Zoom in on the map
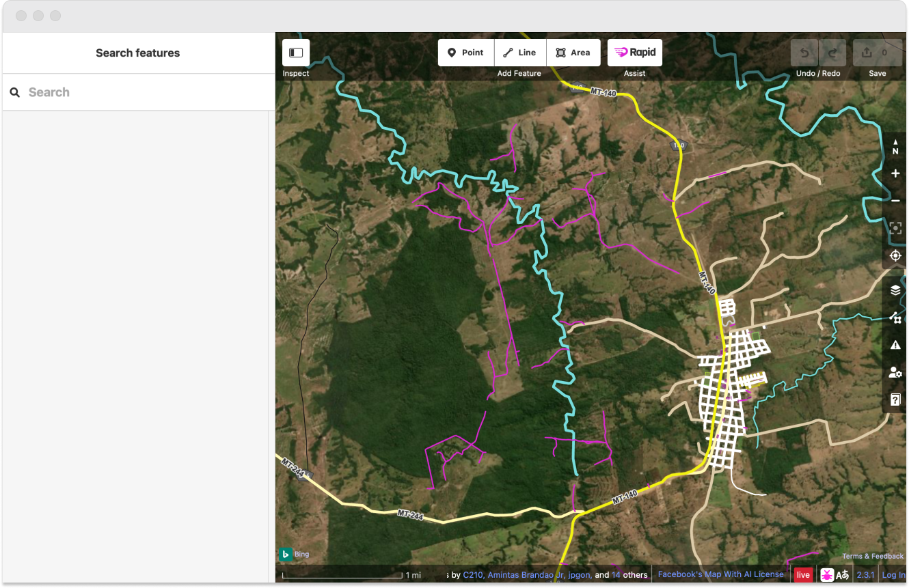Viewport: 909px width, 588px height. click(x=895, y=173)
